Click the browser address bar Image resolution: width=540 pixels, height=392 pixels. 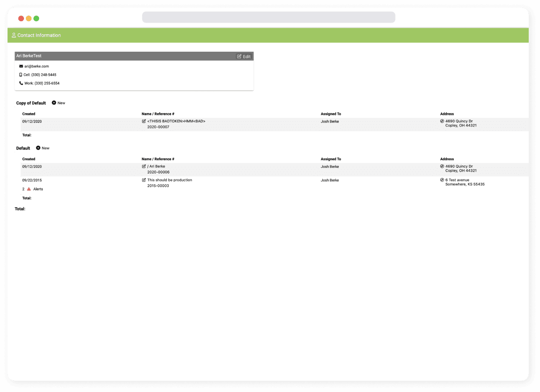point(268,17)
